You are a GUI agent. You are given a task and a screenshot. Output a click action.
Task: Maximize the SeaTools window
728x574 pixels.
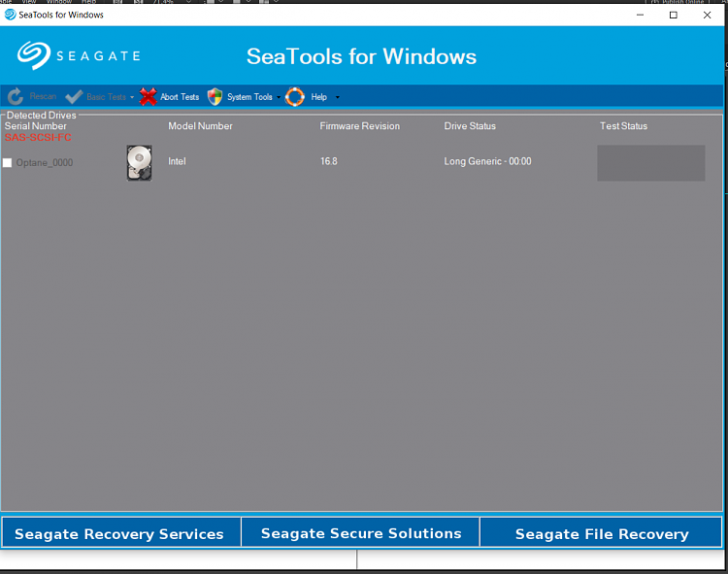click(674, 15)
